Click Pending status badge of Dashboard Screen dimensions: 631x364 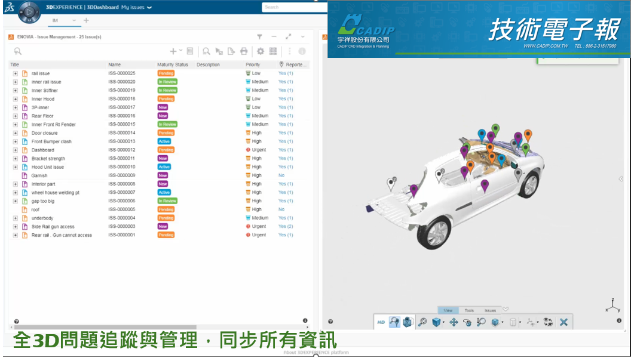(166, 150)
